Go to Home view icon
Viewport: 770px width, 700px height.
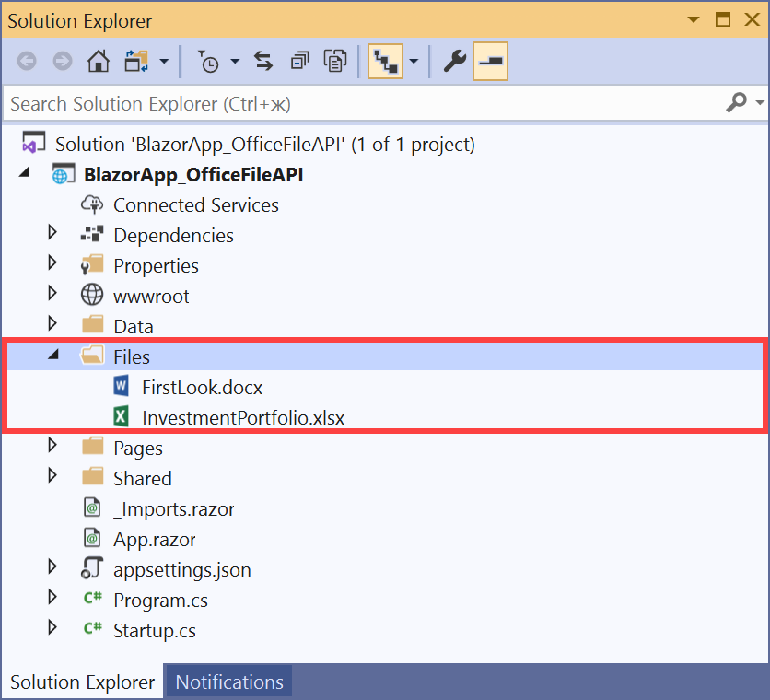pyautogui.click(x=99, y=62)
